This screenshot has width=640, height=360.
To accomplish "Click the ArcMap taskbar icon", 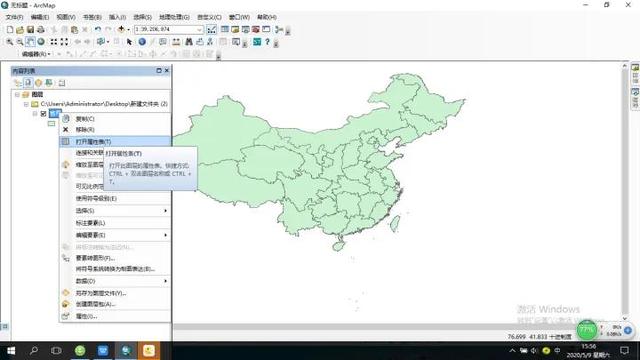I will [x=126, y=351].
